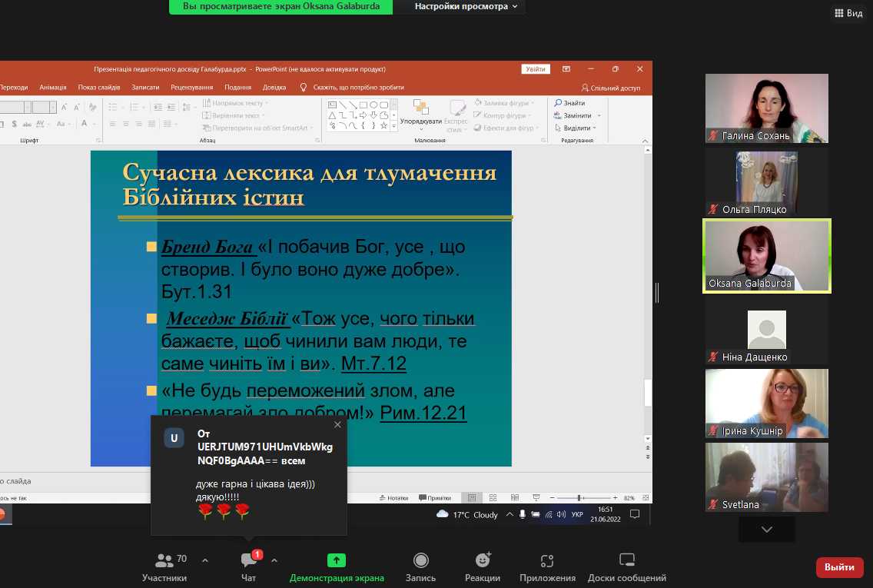Close the chat message popup
This screenshot has height=588, width=873.
pyautogui.click(x=337, y=424)
